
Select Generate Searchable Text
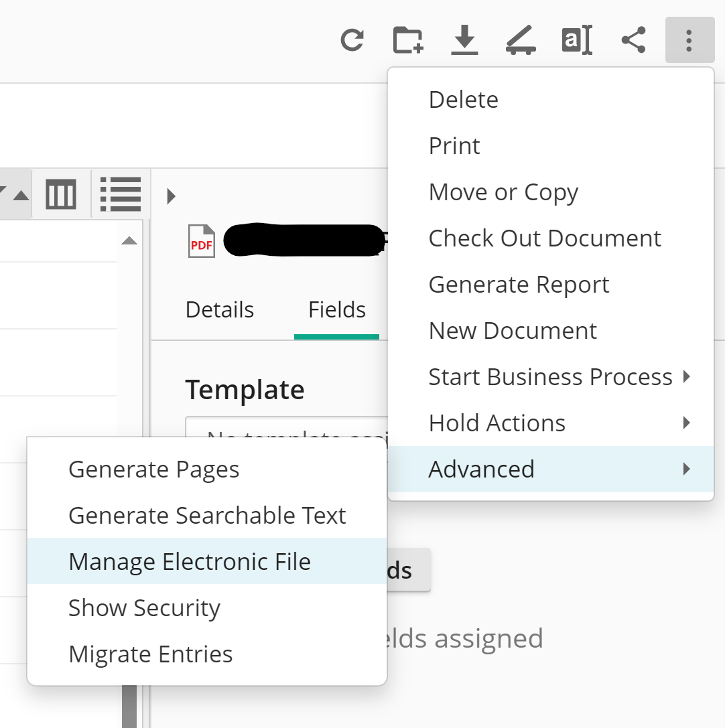[x=207, y=516]
